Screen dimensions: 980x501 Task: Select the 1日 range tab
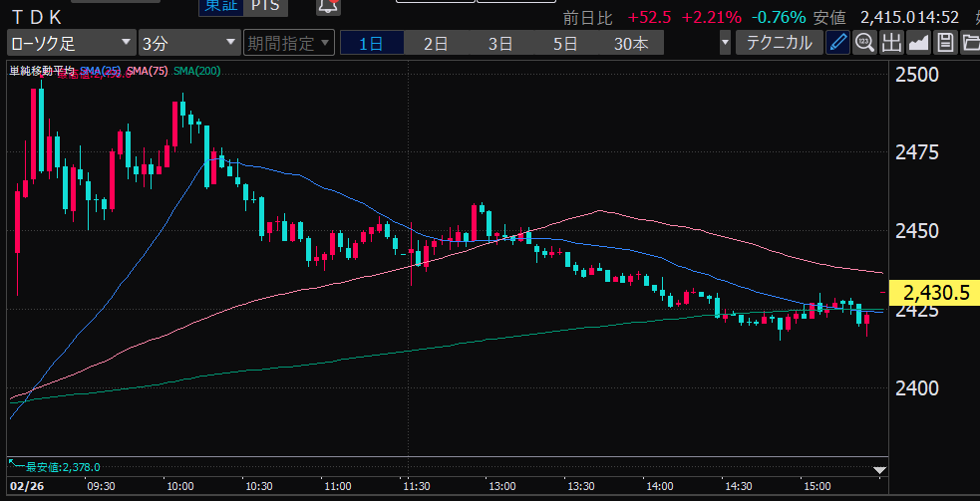tap(371, 43)
